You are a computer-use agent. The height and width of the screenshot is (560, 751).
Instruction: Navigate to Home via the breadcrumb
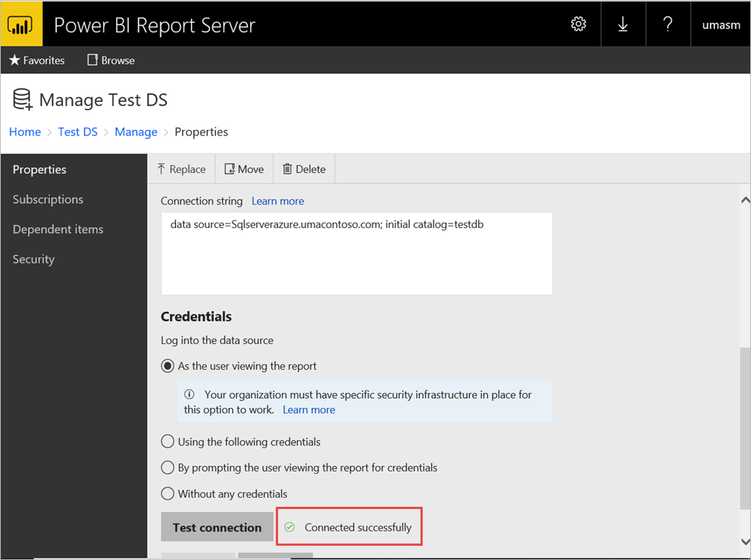pos(25,131)
